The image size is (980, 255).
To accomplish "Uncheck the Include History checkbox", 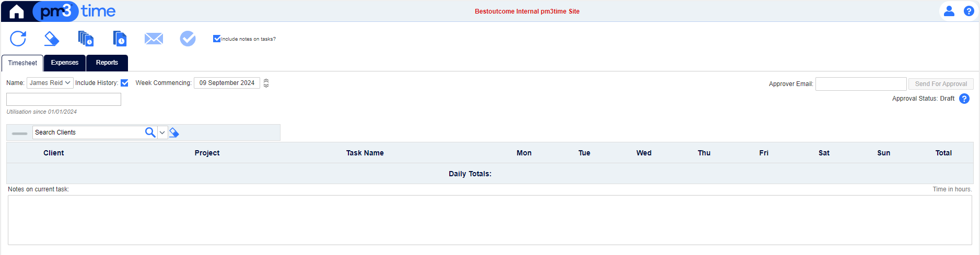I will (124, 83).
